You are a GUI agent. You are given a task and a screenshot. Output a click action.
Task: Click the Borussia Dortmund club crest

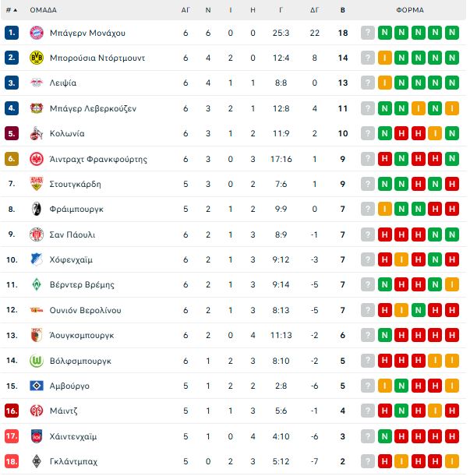[x=36, y=58]
